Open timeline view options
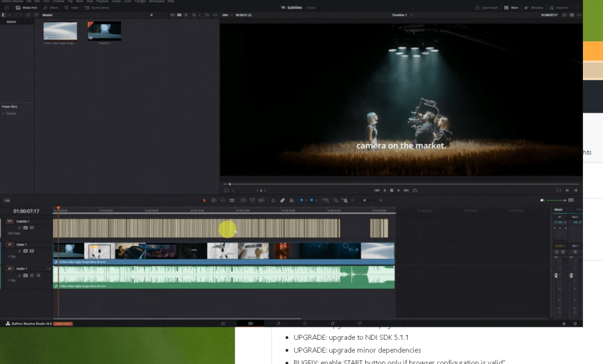The width and height of the screenshot is (603, 364). coord(7,200)
